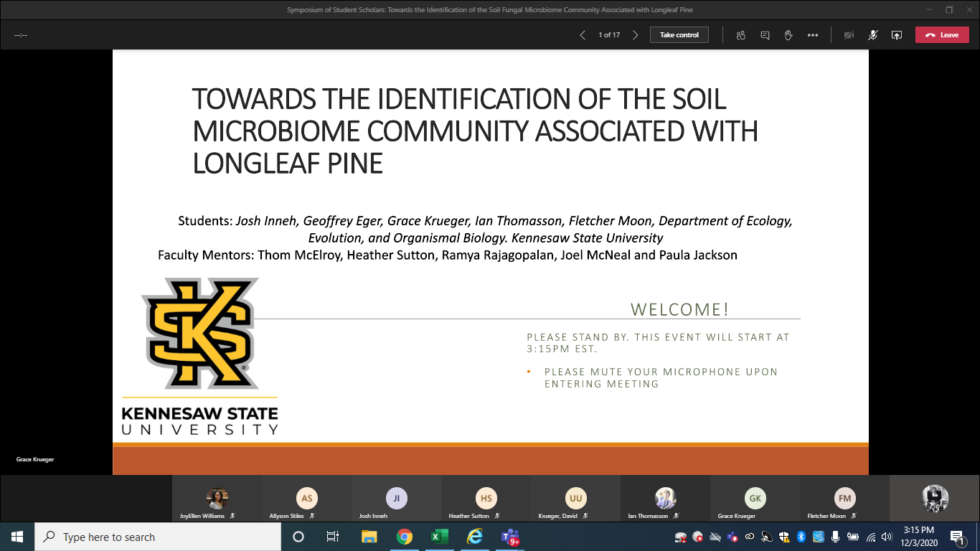The image size is (980, 551).
Task: Leave the meeting
Action: [941, 35]
